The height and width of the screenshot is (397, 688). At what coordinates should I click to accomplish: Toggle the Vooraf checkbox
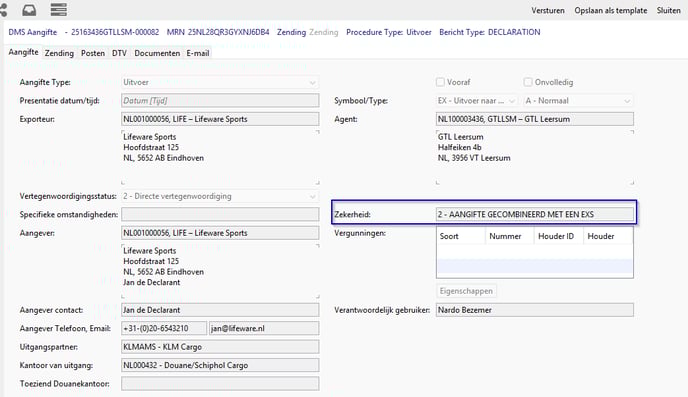[440, 82]
